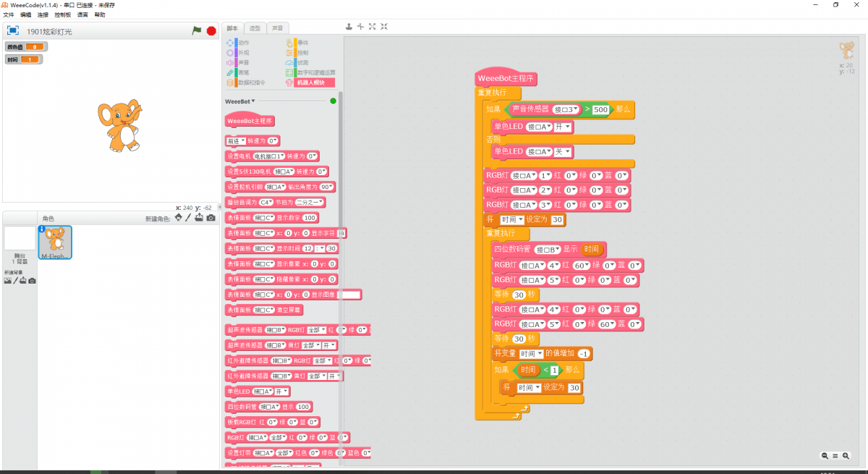
Task: Open the 连接 menu
Action: point(43,14)
